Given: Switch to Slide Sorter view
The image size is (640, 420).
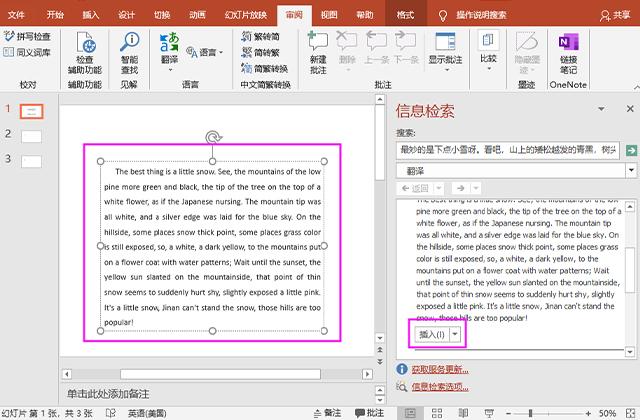Looking at the screenshot, I should pos(437,413).
